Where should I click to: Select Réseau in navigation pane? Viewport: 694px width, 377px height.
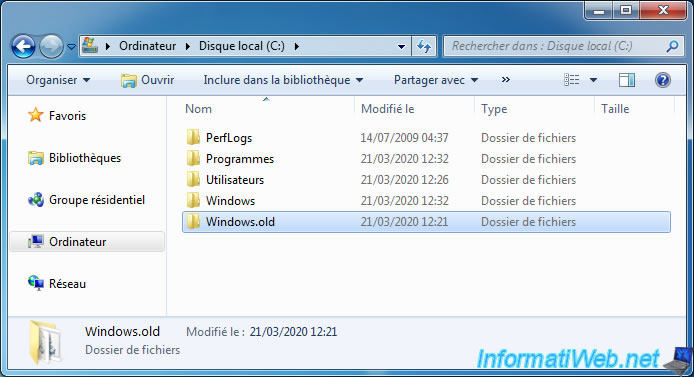tap(67, 284)
